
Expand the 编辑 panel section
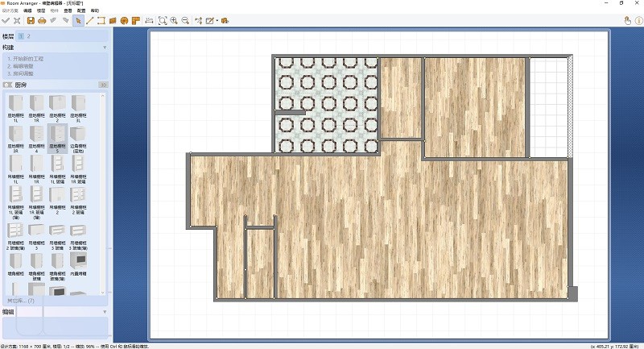105,312
